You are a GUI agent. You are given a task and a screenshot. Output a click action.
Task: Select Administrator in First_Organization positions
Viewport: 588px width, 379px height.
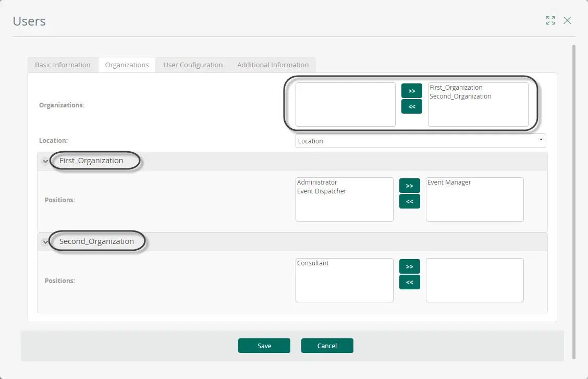[317, 182]
